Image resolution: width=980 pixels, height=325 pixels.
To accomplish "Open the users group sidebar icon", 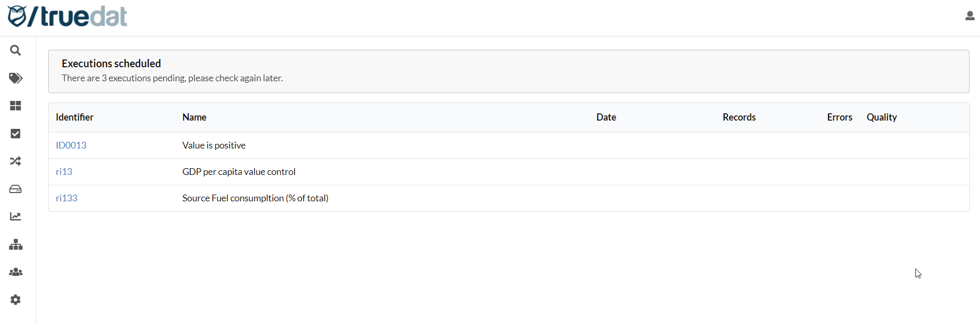I will (x=16, y=272).
